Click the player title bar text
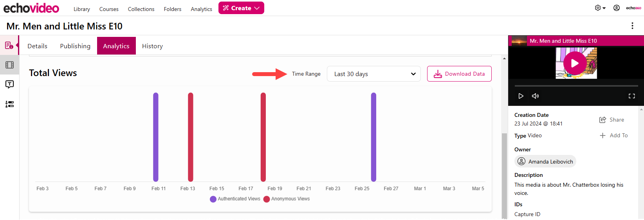The height and width of the screenshot is (220, 644). coord(563,41)
